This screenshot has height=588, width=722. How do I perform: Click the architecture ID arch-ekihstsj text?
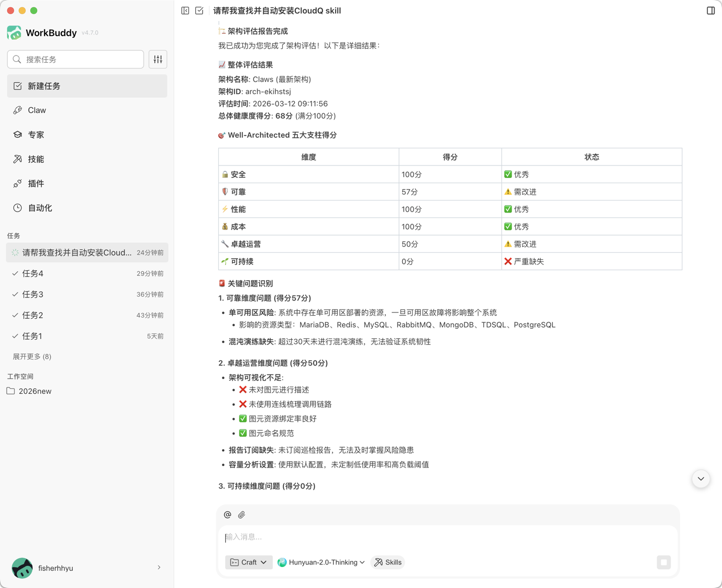point(268,92)
